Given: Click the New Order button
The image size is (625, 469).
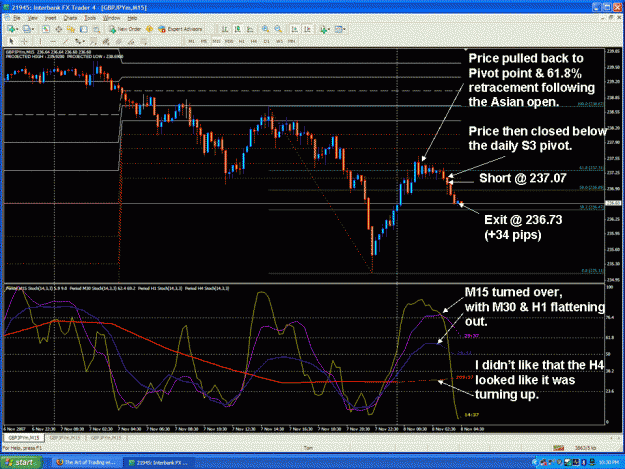Looking at the screenshot, I should tap(125, 29).
